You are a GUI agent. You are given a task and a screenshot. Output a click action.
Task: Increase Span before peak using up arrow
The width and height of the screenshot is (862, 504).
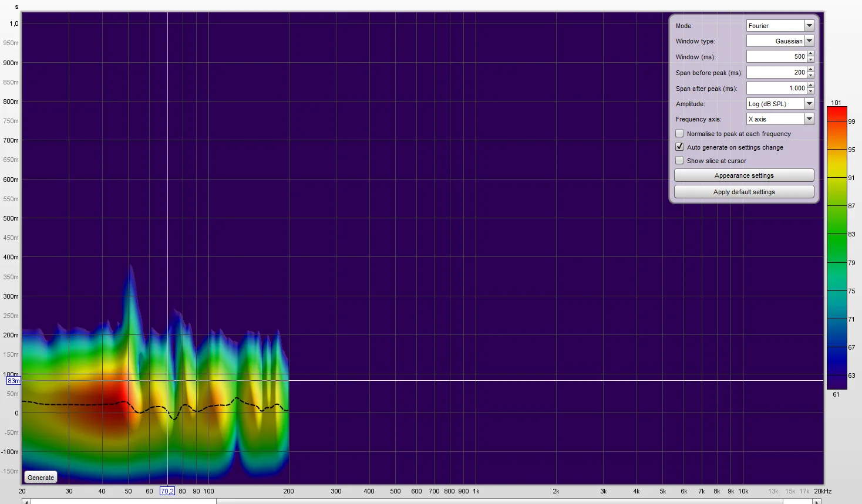(811, 70)
